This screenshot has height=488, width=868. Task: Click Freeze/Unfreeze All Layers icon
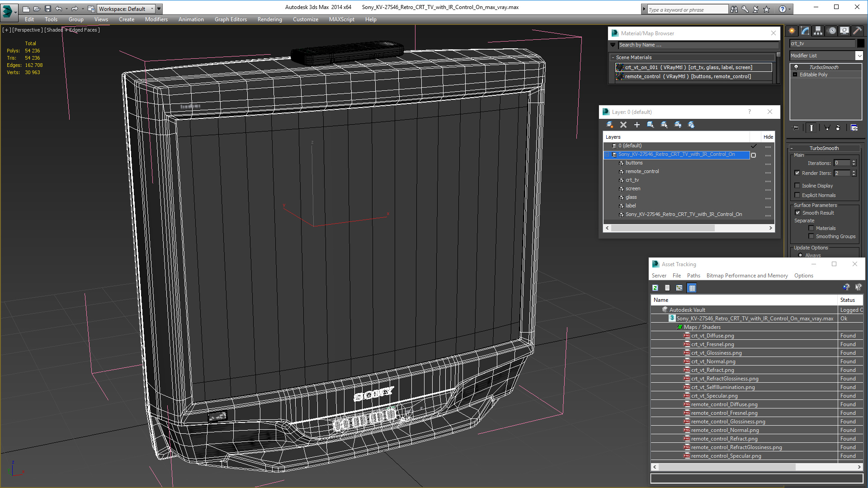[691, 125]
